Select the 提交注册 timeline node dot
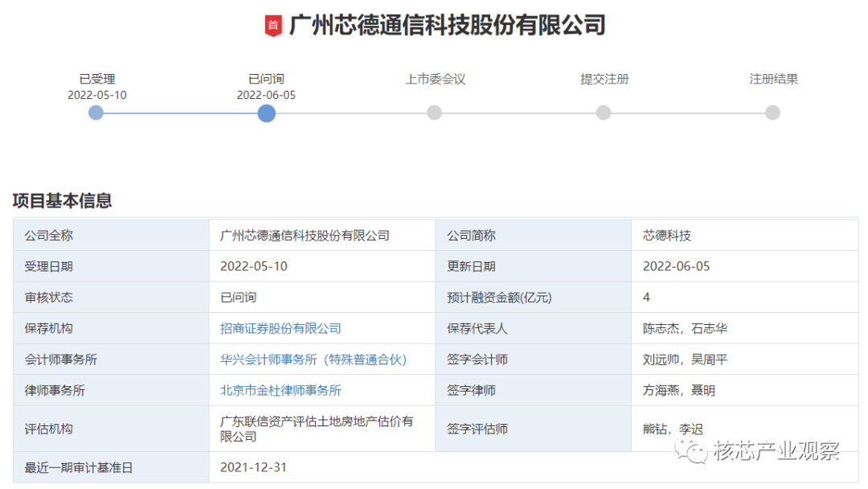 point(604,113)
